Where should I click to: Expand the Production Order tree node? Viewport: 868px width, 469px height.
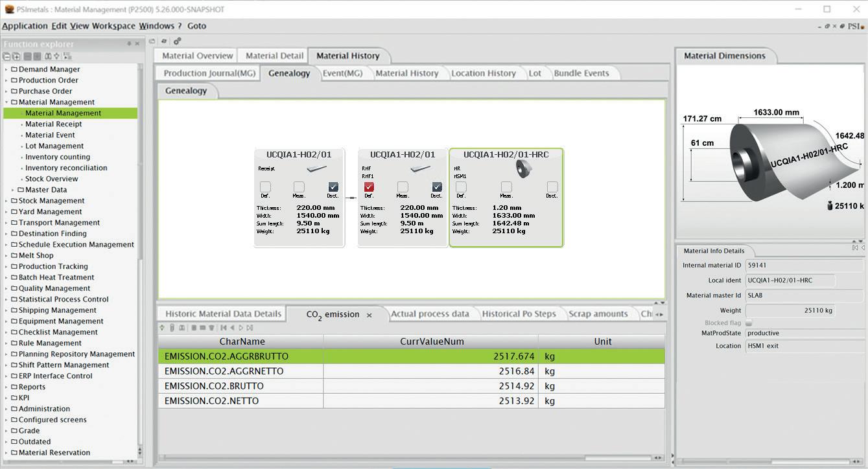(x=6, y=80)
